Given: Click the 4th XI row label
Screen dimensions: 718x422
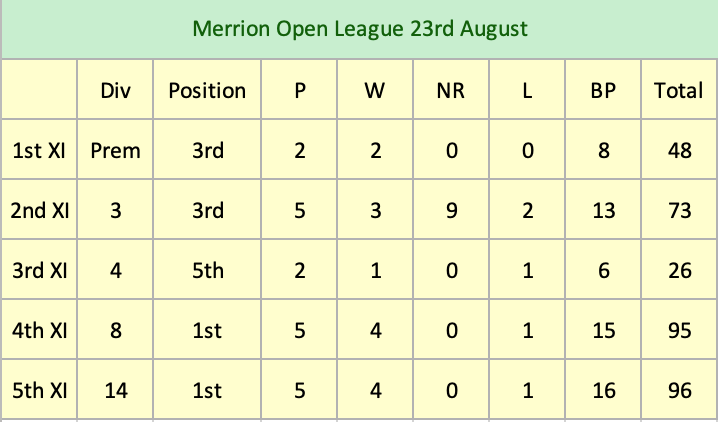Looking at the screenshot, I should [40, 330].
